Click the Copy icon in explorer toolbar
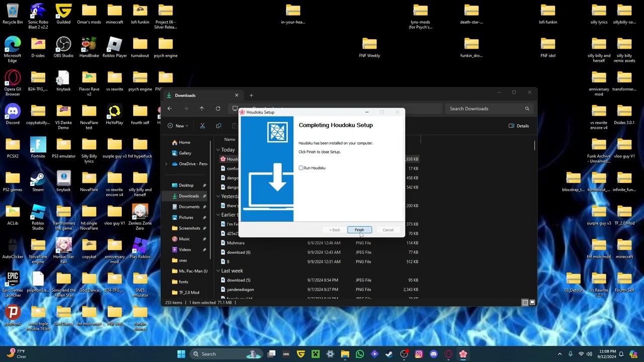The width and height of the screenshot is (644, 362). pos(218,126)
